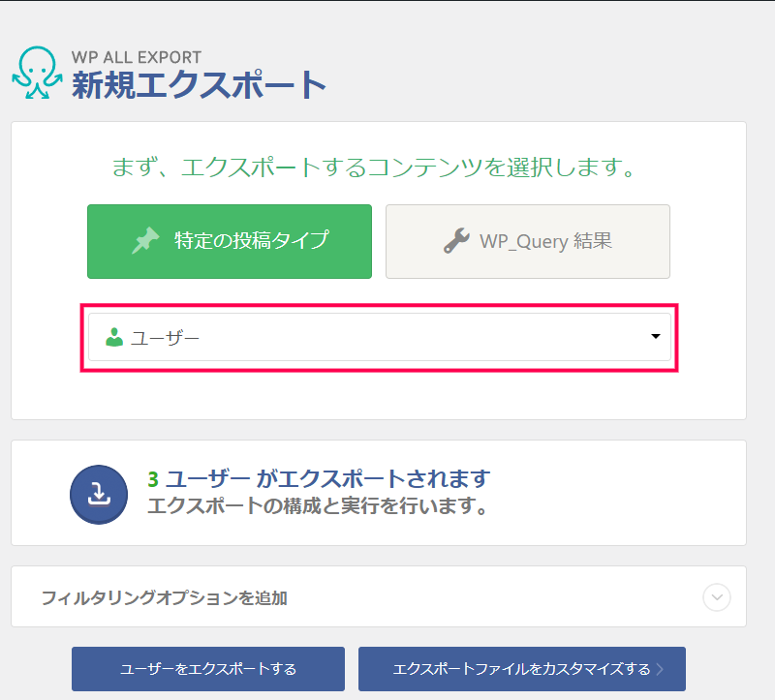Click the round blue download icon
Image resolution: width=775 pixels, height=700 pixels.
tap(99, 495)
